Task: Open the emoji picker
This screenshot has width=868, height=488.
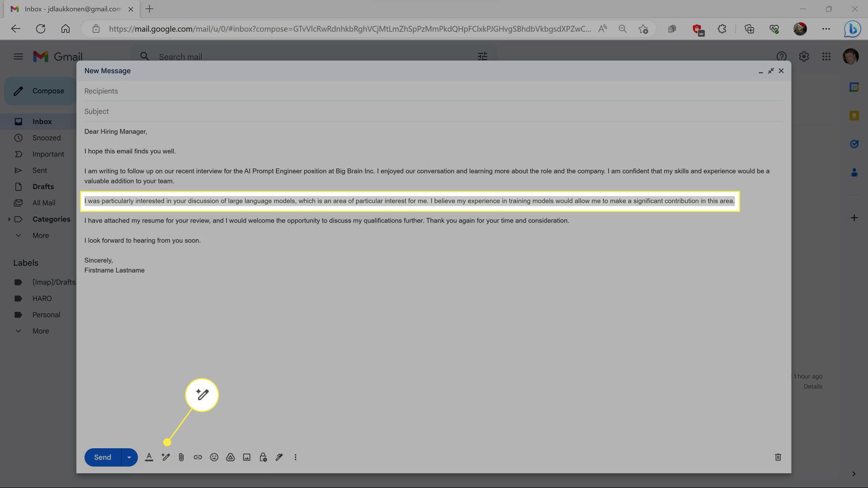Action: [214, 457]
